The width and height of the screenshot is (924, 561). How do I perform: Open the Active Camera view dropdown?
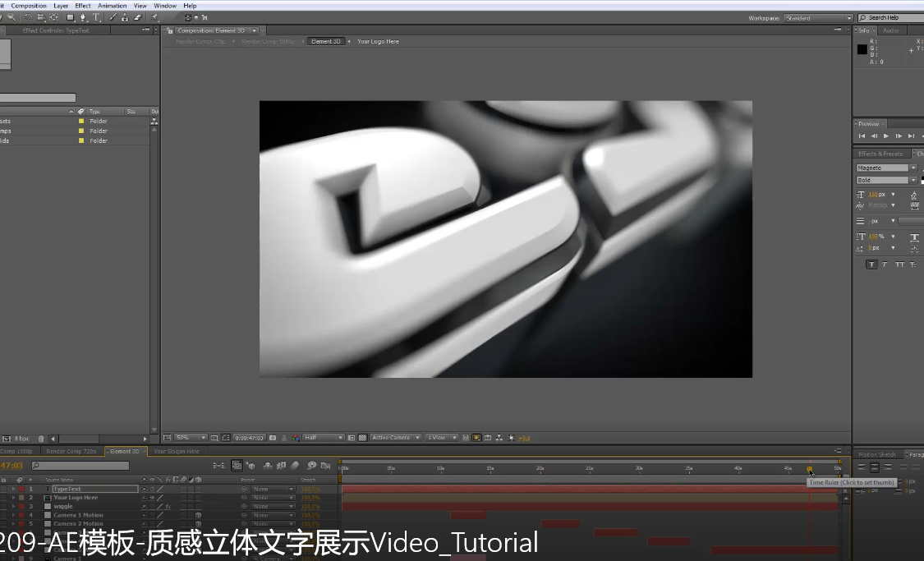pos(395,438)
